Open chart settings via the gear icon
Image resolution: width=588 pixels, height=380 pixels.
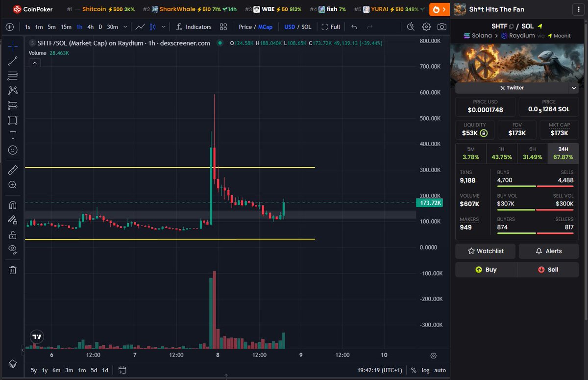pyautogui.click(x=426, y=27)
